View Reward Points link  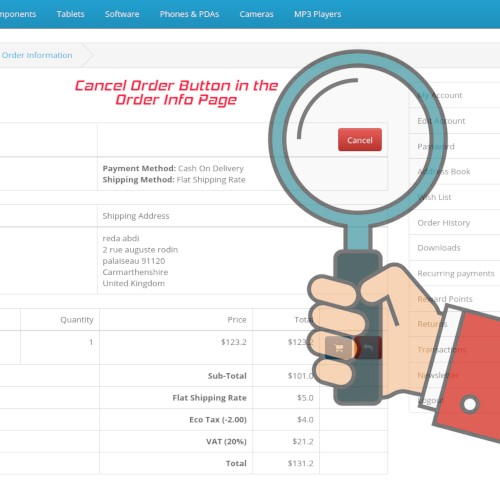445,299
